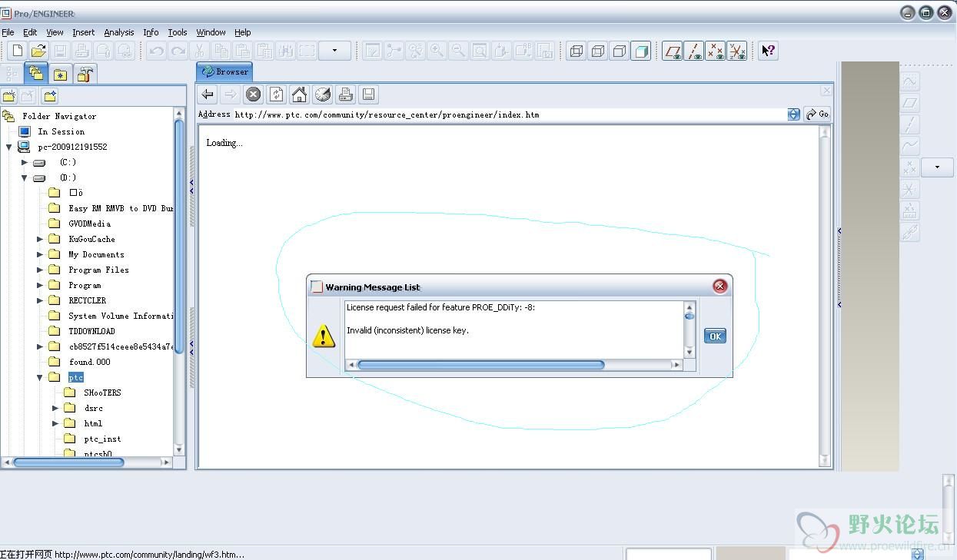This screenshot has height=560, width=957.
Task: Select the found.000 folder
Action: coord(89,362)
